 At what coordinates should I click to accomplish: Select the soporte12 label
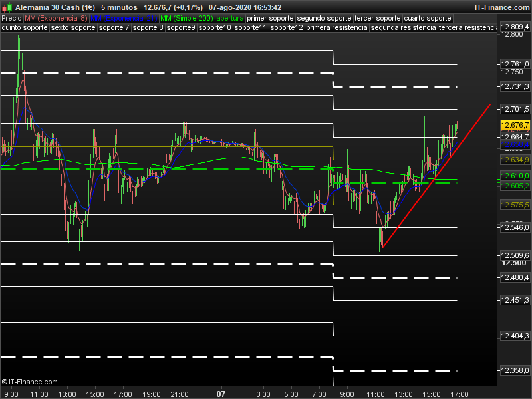point(287,28)
